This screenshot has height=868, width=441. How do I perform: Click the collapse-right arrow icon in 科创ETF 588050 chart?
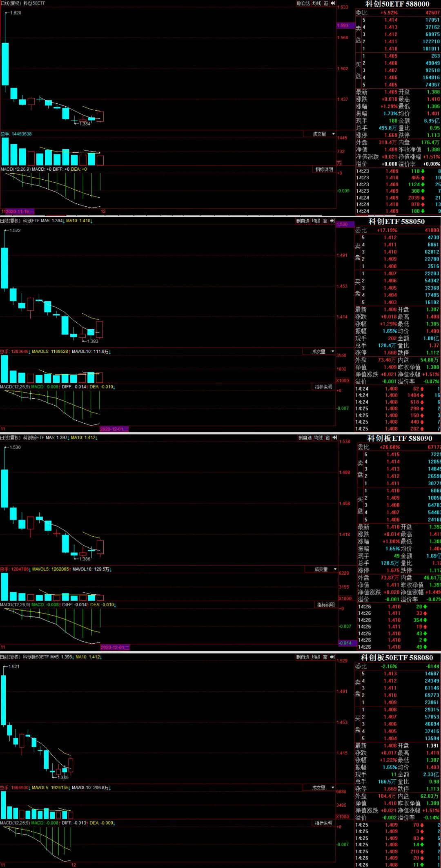[x=332, y=221]
